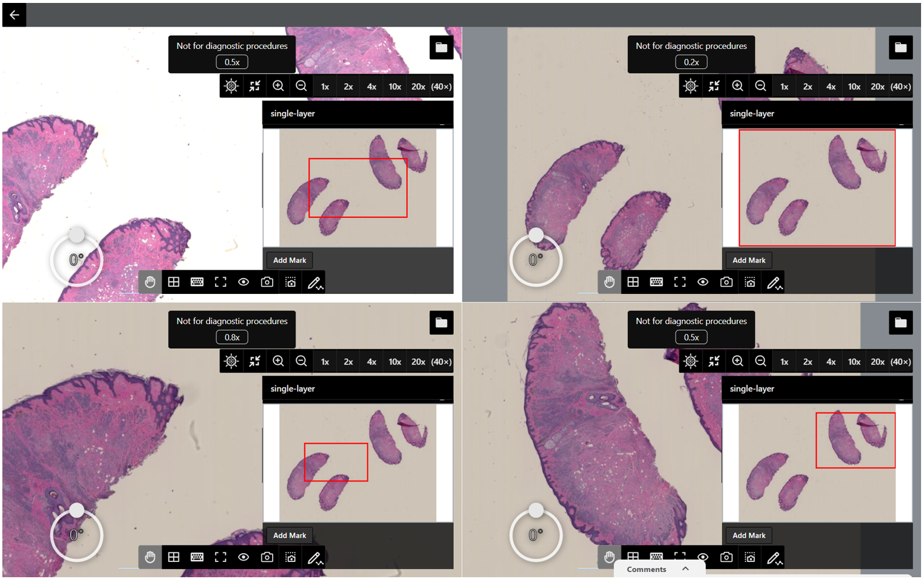This screenshot has width=924, height=579.
Task: Zoom in on the 0.8x viewer
Action: (278, 361)
